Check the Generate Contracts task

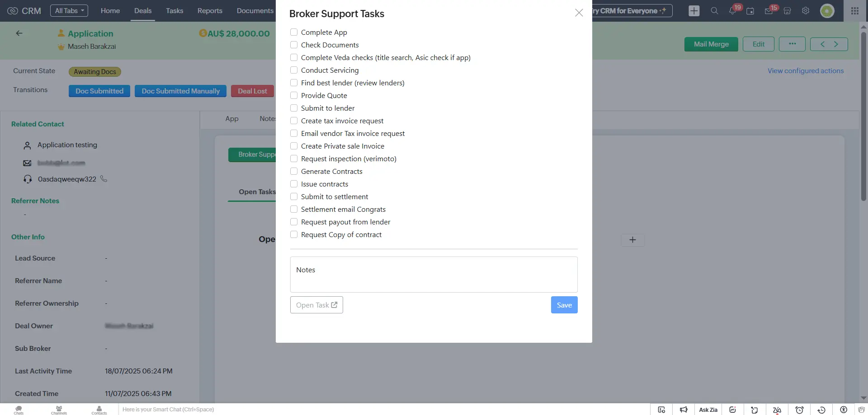(x=294, y=171)
